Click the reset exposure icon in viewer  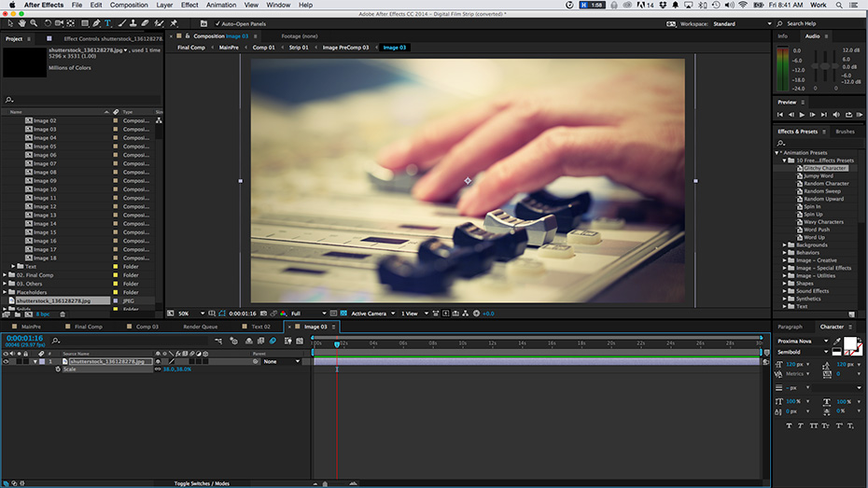pos(476,314)
